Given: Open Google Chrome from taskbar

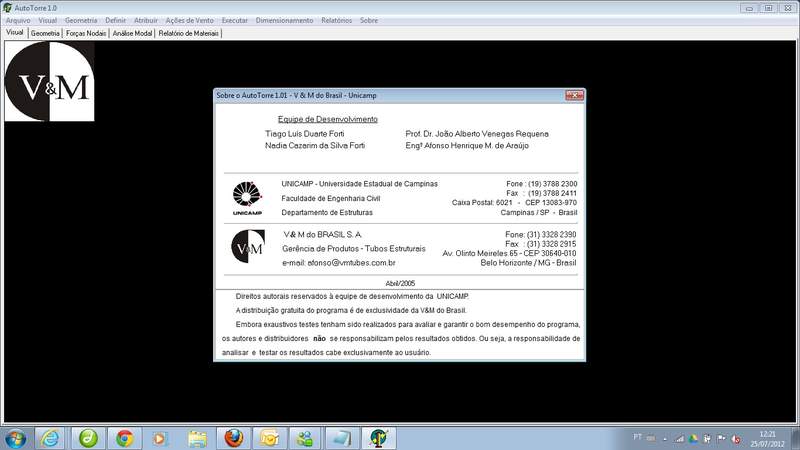Looking at the screenshot, I should click(124, 438).
